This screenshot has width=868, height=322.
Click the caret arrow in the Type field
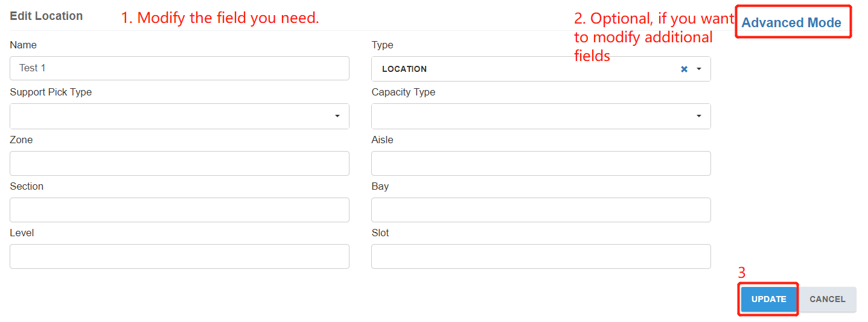(x=699, y=69)
